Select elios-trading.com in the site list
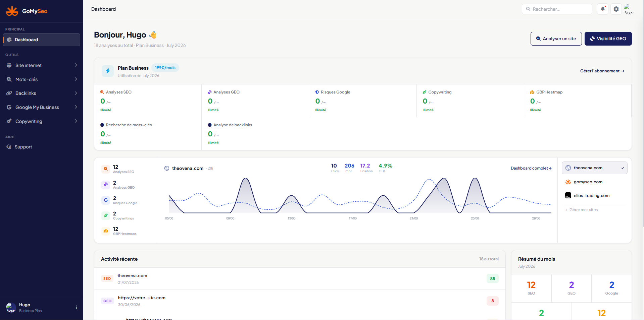This screenshot has width=644, height=320. [594, 196]
